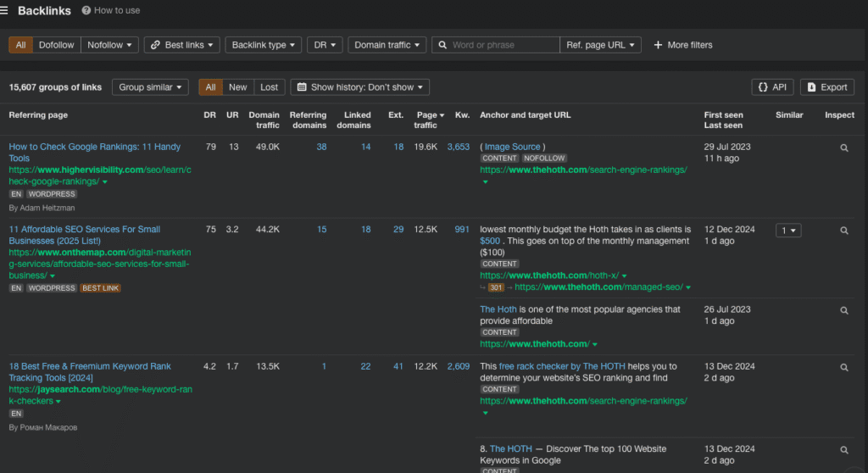Select the Dofollow filter toggle
Screen dimensions: 868x473
[x=57, y=45]
